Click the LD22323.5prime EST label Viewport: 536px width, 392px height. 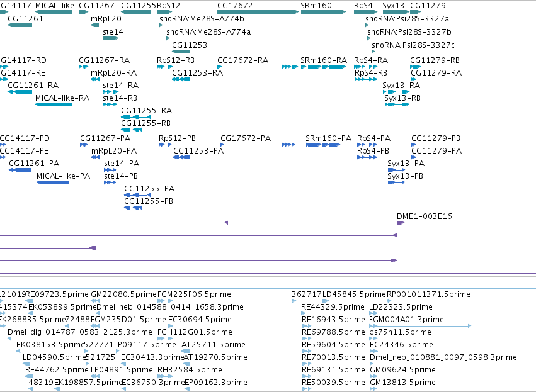pyautogui.click(x=401, y=307)
